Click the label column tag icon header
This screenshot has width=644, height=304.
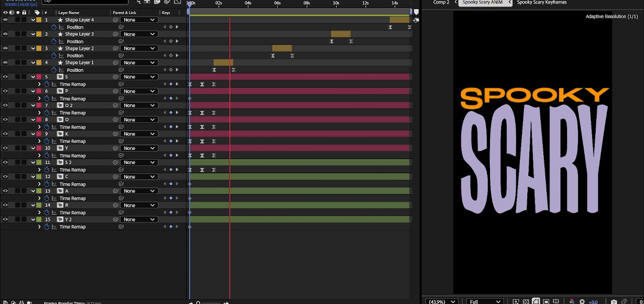[x=37, y=13]
